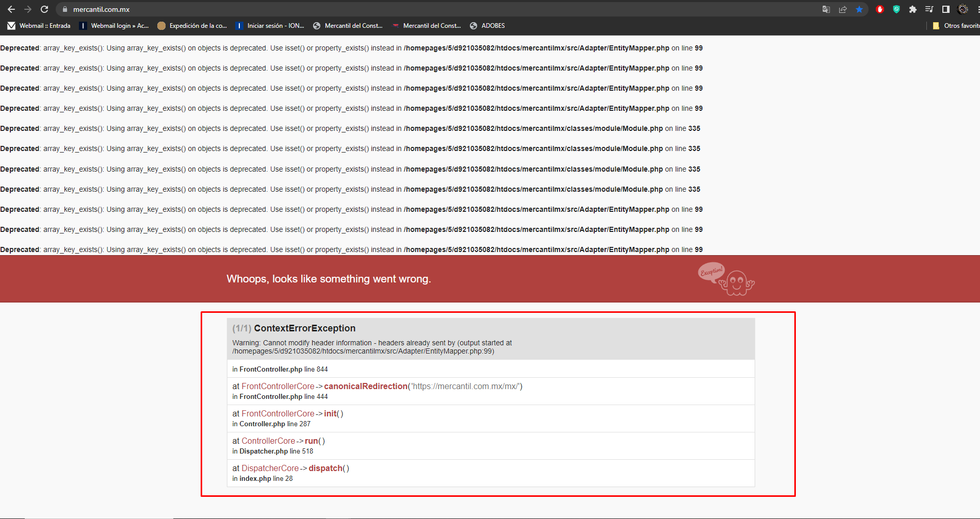The image size is (980, 519).
Task: Click the run method name
Action: click(312, 441)
